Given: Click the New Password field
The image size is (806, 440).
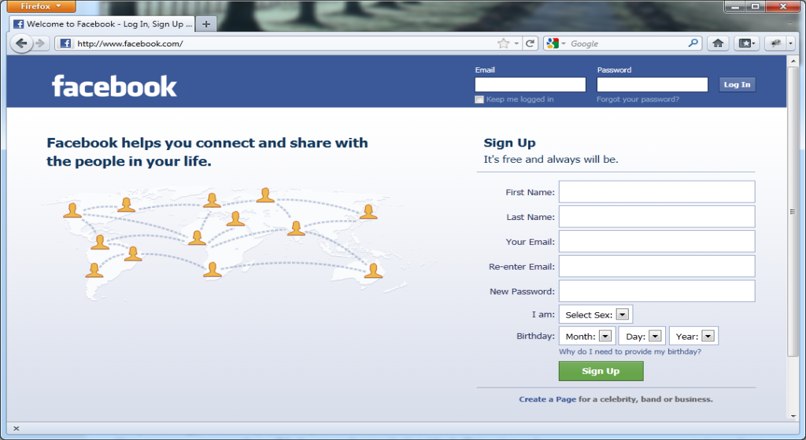Looking at the screenshot, I should (x=657, y=291).
